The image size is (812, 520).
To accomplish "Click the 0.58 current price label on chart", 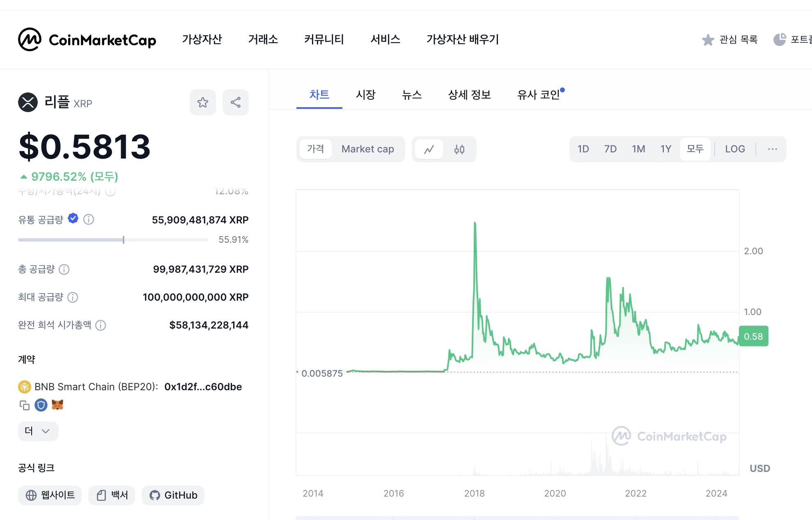I will pyautogui.click(x=753, y=336).
